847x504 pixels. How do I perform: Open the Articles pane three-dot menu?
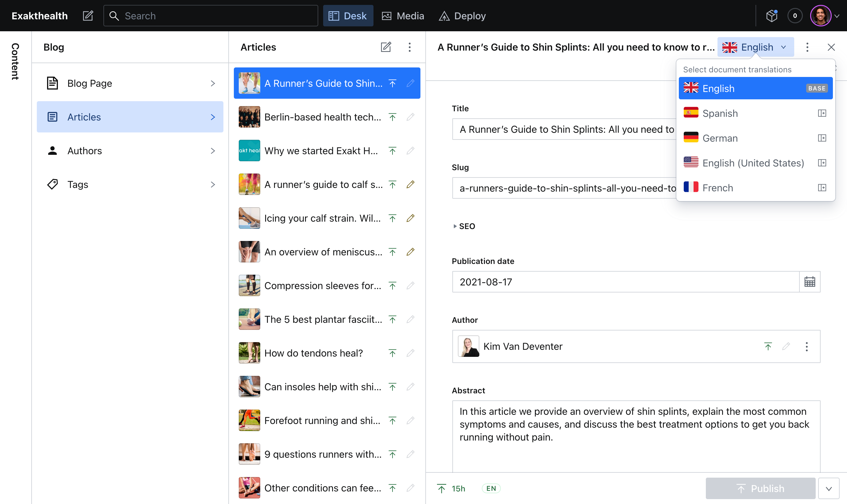coord(410,47)
